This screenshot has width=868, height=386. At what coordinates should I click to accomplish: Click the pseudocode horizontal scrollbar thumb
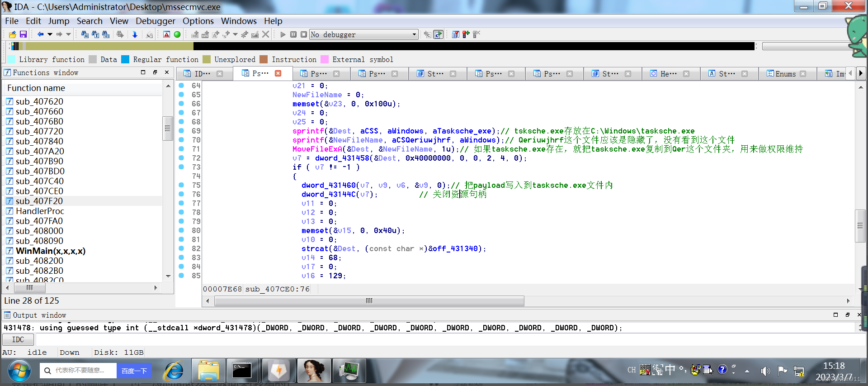[x=369, y=300]
